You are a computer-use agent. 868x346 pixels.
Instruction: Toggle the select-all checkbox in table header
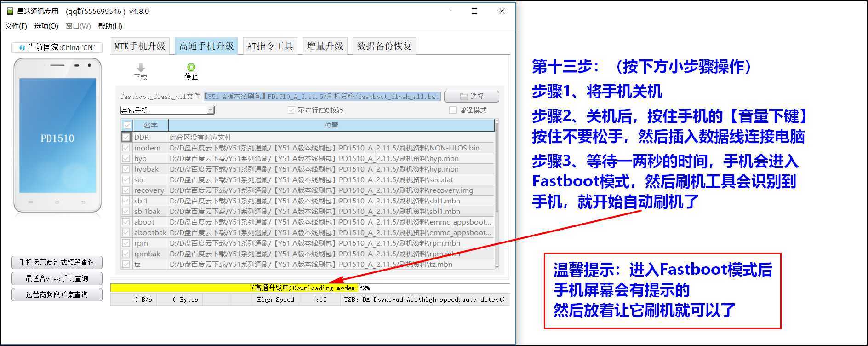[127, 125]
